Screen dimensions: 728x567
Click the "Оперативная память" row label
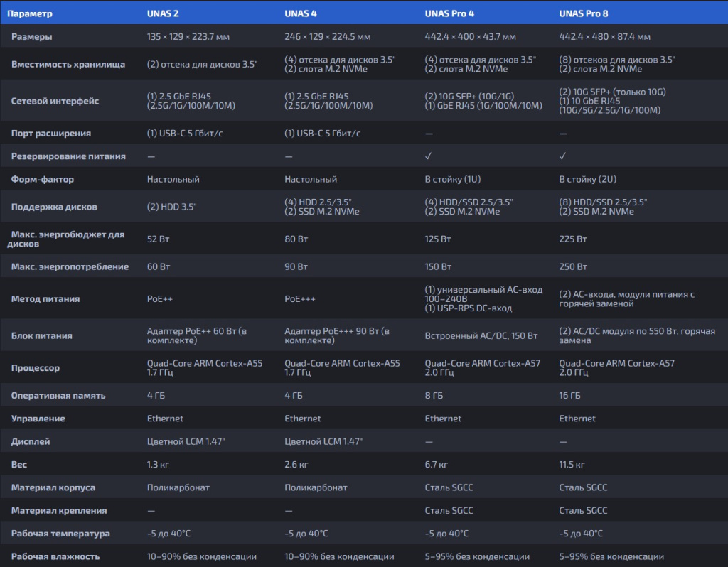[x=58, y=395]
